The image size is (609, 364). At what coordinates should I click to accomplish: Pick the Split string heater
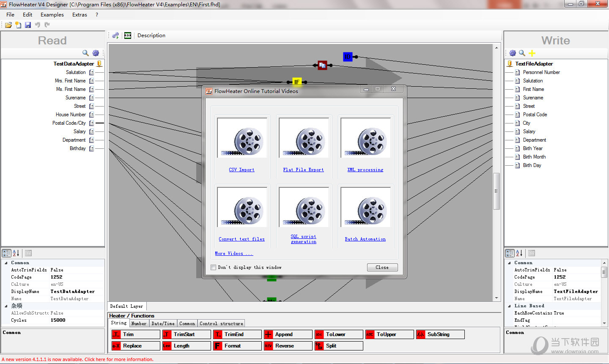coord(339,346)
